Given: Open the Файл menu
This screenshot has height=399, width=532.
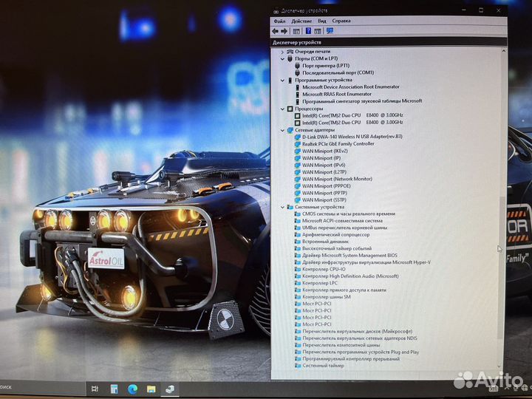Looking at the screenshot, I should (x=279, y=21).
